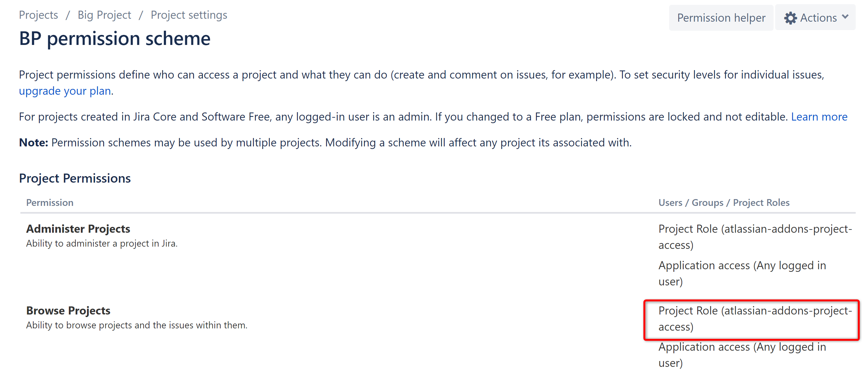Click the upgrade your plan link

tap(64, 90)
